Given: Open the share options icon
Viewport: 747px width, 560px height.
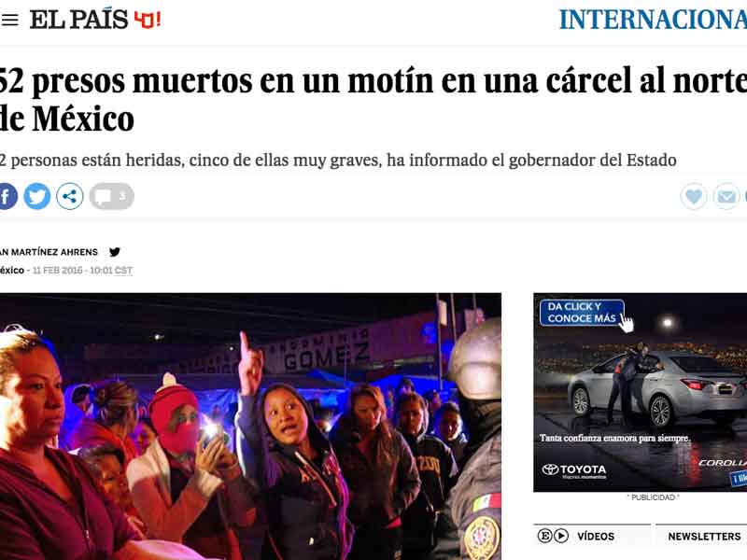Looking at the screenshot, I should pos(69,196).
